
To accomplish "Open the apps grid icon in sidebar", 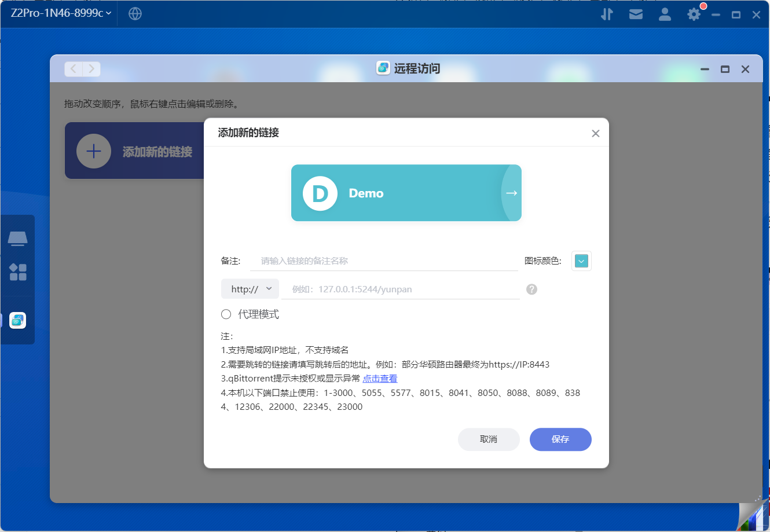I will (18, 273).
